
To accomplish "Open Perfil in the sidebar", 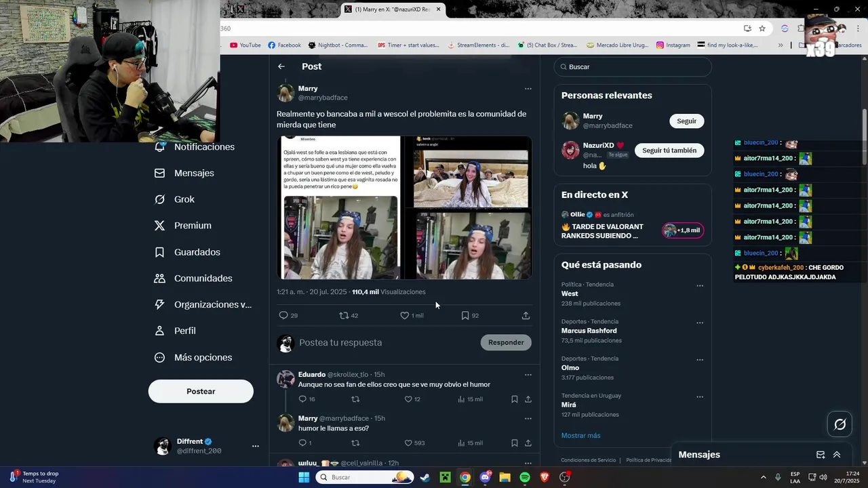I will pos(176,331).
